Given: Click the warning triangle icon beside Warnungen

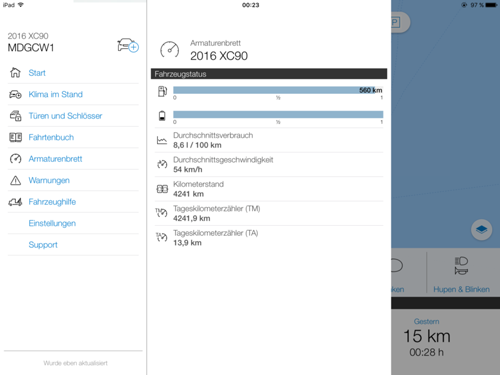Looking at the screenshot, I should (15, 180).
